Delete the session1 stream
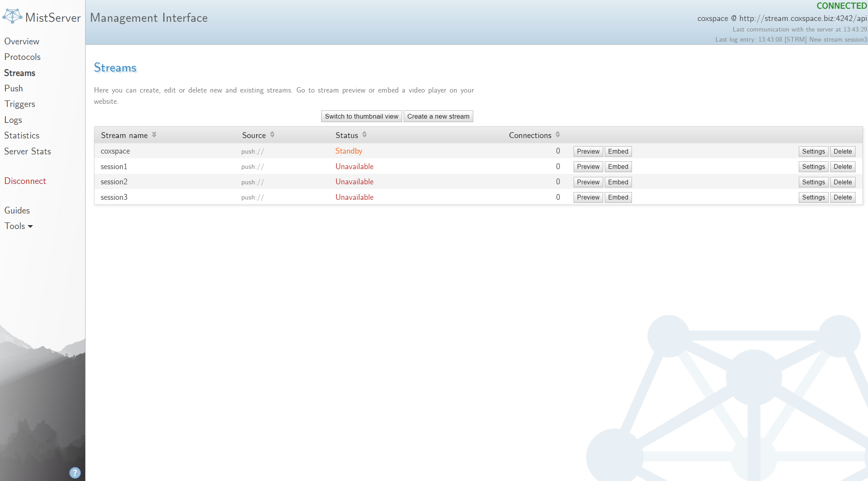Screen dimensions: 868x481 click(x=843, y=166)
